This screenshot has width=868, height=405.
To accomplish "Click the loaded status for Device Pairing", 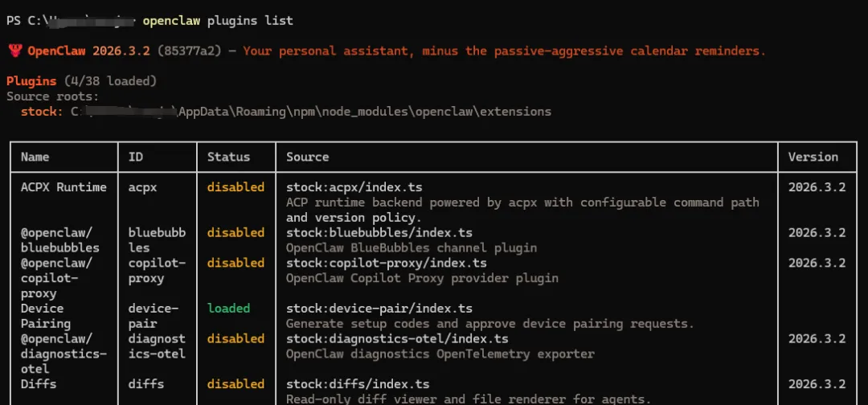I will click(228, 309).
